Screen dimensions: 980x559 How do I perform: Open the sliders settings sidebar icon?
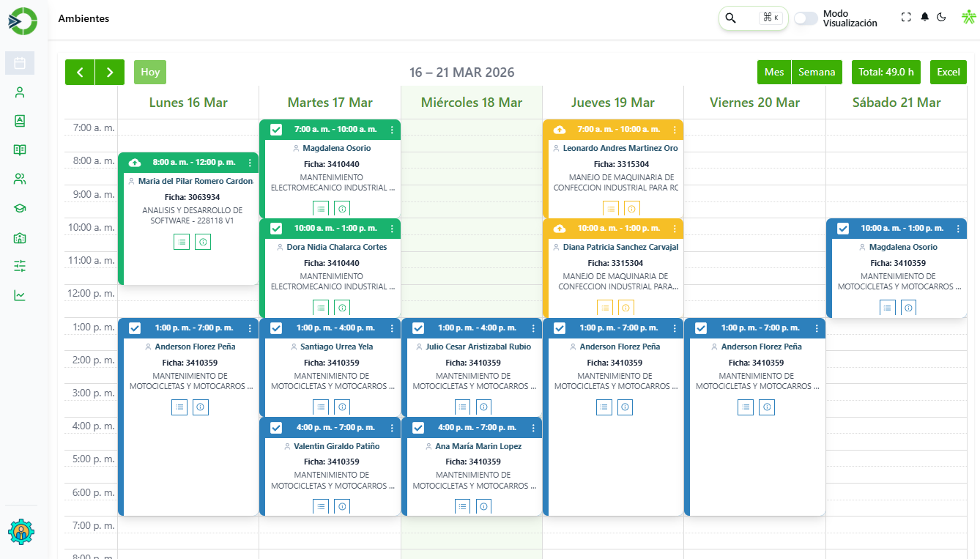tap(20, 266)
